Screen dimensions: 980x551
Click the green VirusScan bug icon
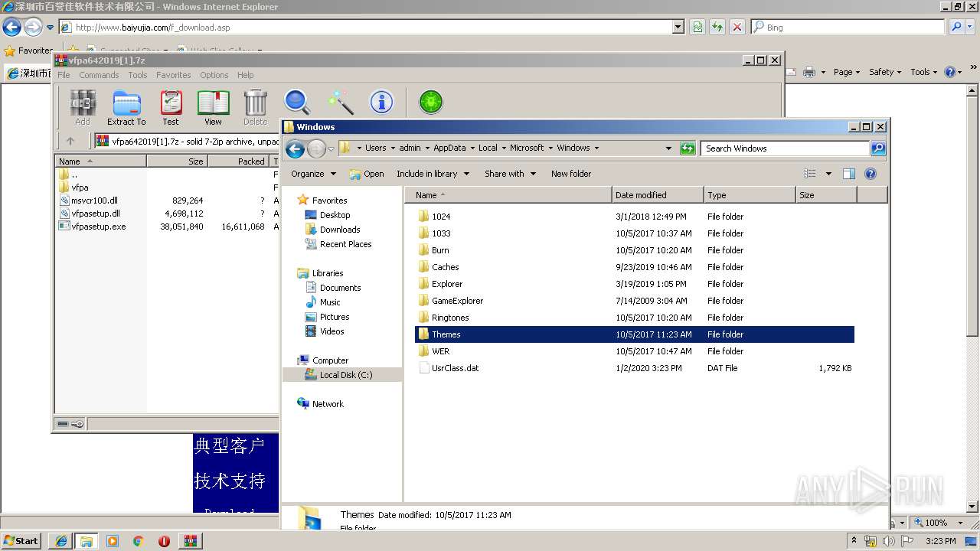pyautogui.click(x=431, y=102)
